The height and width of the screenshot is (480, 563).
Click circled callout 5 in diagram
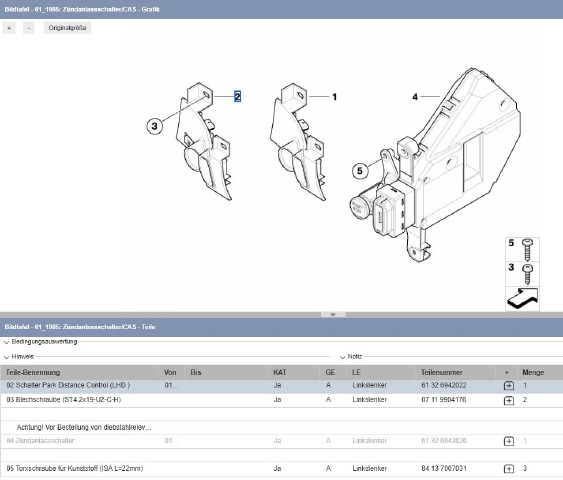360,171
